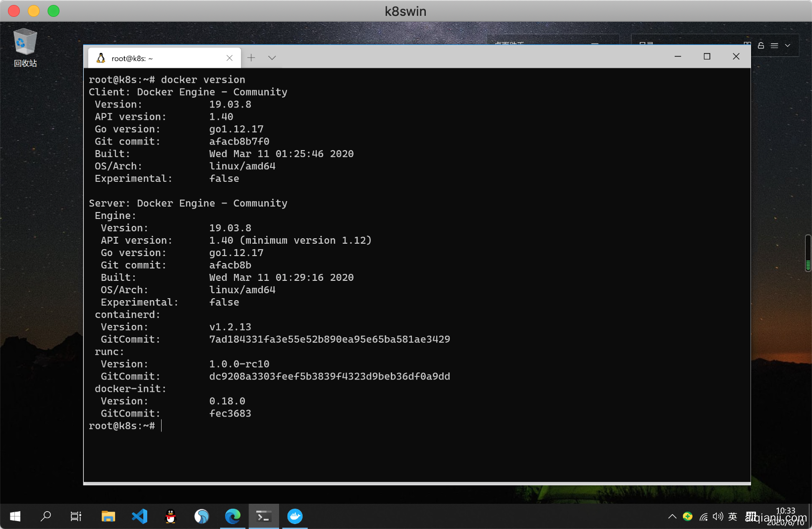Toggle Task View on the taskbar

pyautogui.click(x=75, y=517)
